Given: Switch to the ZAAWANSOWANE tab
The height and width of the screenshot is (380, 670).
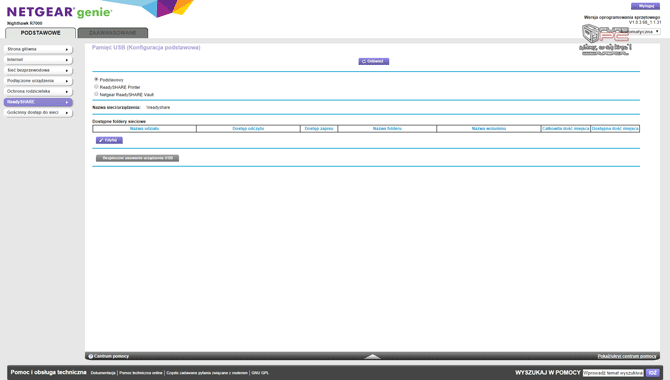Looking at the screenshot, I should pos(113,33).
